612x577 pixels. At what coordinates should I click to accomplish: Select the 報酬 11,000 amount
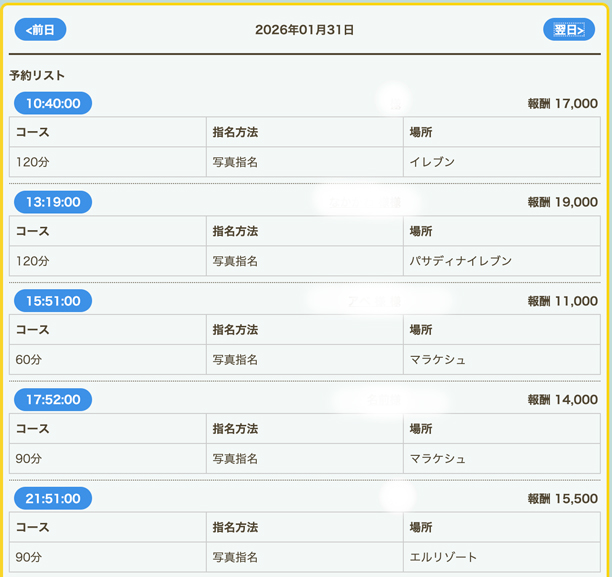coord(562,301)
